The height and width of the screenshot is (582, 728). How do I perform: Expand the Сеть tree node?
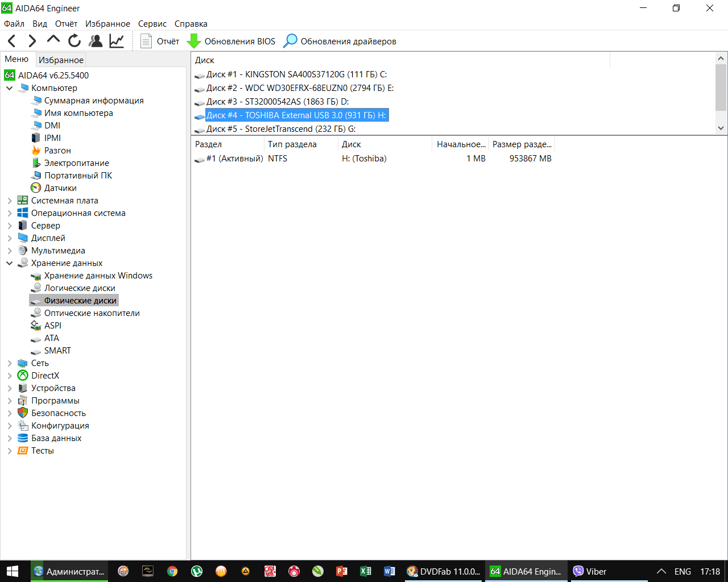(10, 363)
